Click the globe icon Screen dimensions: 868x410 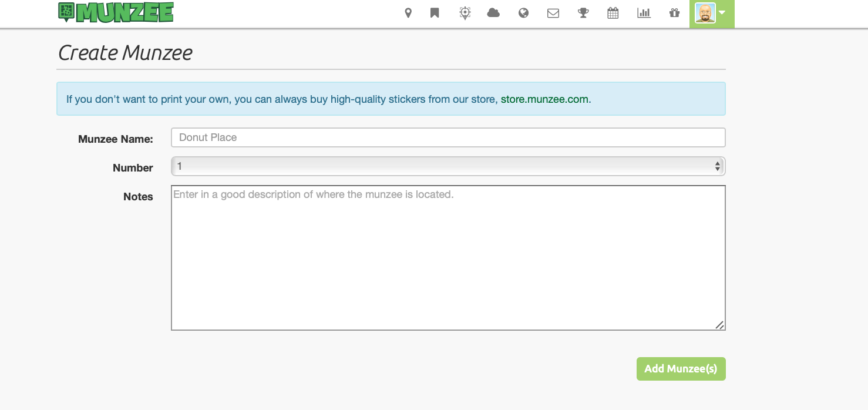point(523,13)
